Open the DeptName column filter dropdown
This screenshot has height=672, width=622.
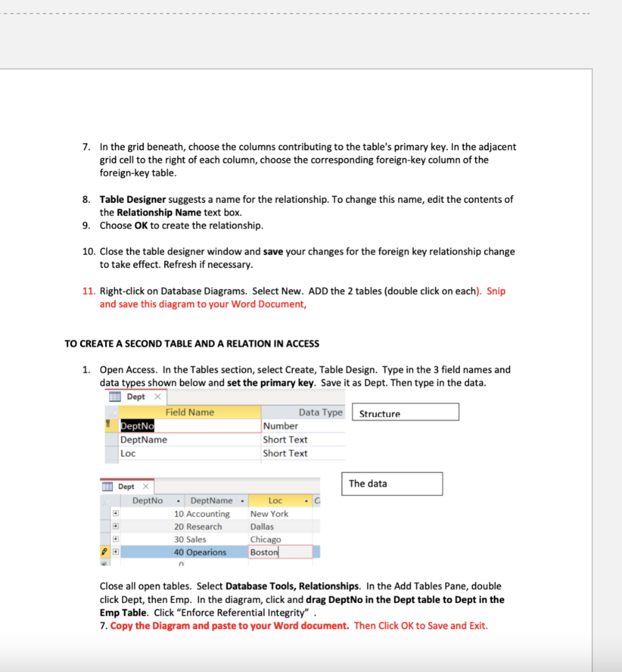click(242, 501)
